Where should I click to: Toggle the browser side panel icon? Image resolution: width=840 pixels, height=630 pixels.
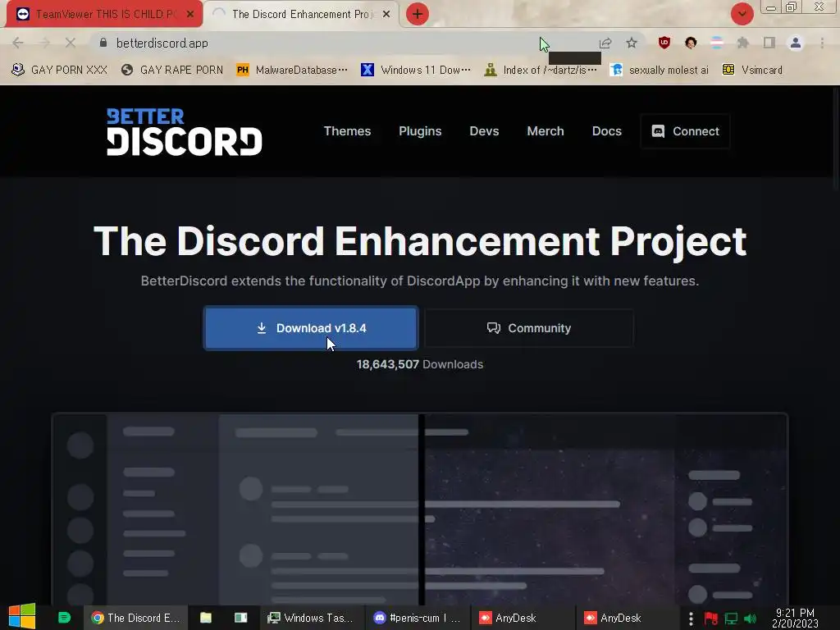[x=769, y=43]
